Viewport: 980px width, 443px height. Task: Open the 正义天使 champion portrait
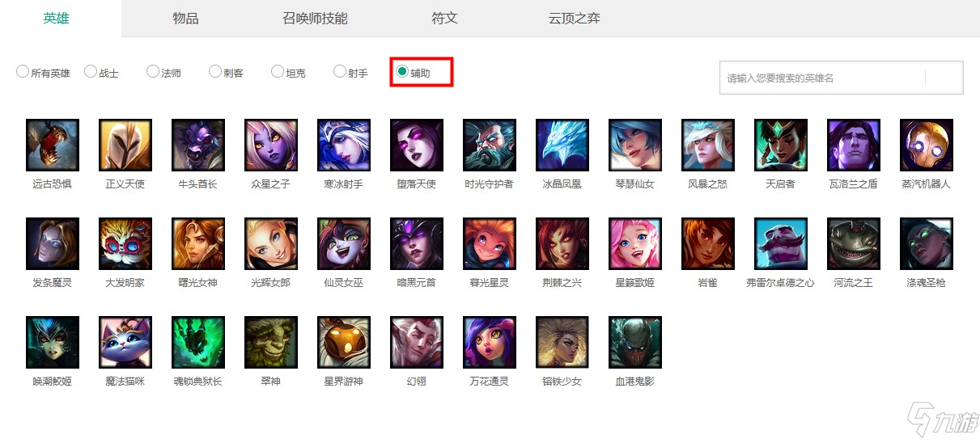(125, 146)
